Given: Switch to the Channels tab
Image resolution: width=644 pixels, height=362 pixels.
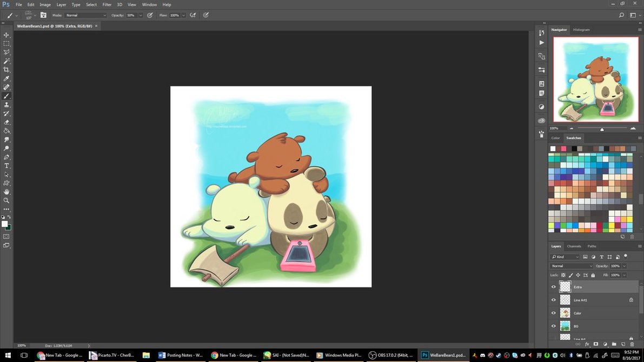Looking at the screenshot, I should (574, 246).
